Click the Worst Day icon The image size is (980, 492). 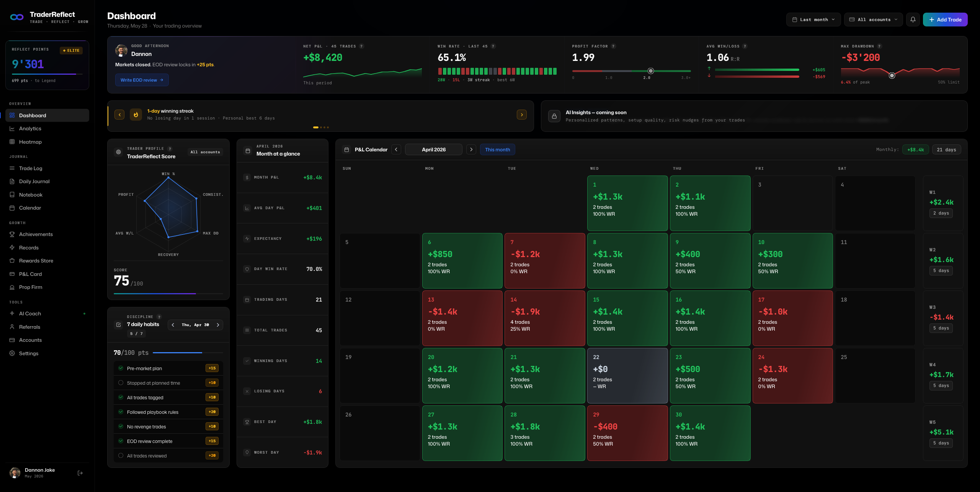pos(247,453)
